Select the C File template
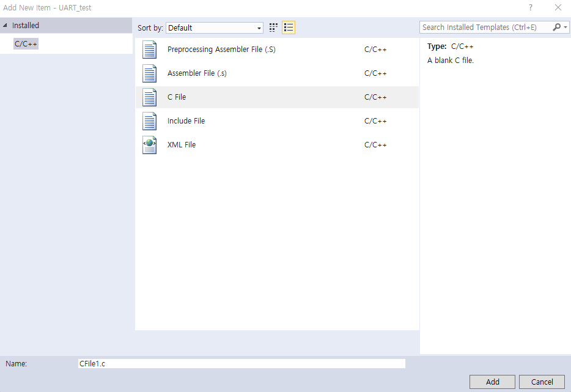Screen dimensions: 571x392 click(x=277, y=97)
